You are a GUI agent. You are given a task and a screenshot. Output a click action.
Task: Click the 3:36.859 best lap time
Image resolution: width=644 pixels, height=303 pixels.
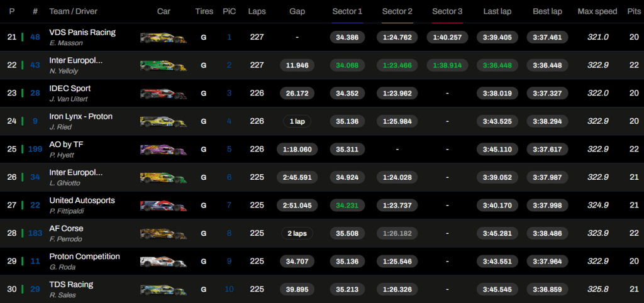pos(547,289)
